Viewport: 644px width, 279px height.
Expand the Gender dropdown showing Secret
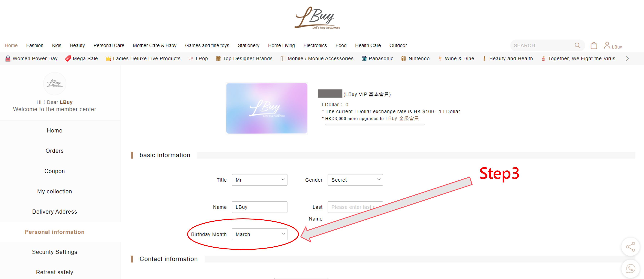(355, 180)
